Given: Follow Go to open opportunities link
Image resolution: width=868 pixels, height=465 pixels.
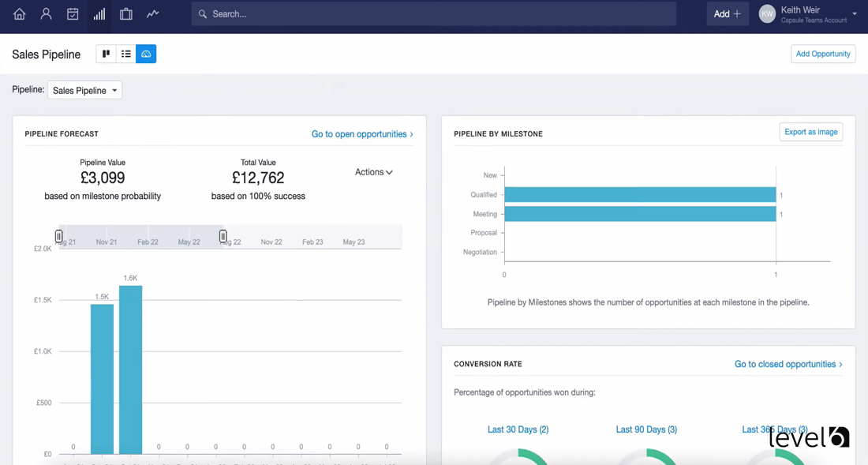Looking at the screenshot, I should click(x=362, y=134).
